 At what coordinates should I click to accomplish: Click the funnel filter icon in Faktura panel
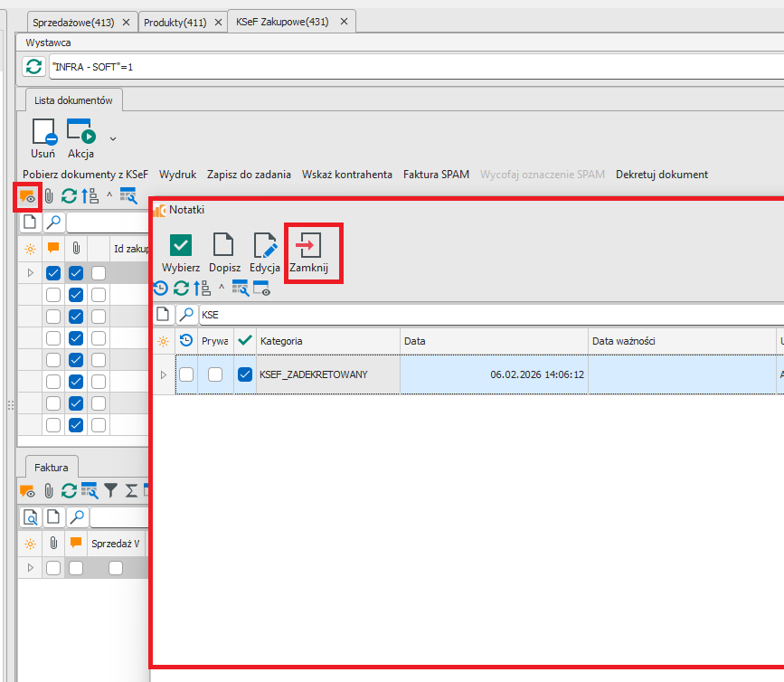pyautogui.click(x=110, y=490)
